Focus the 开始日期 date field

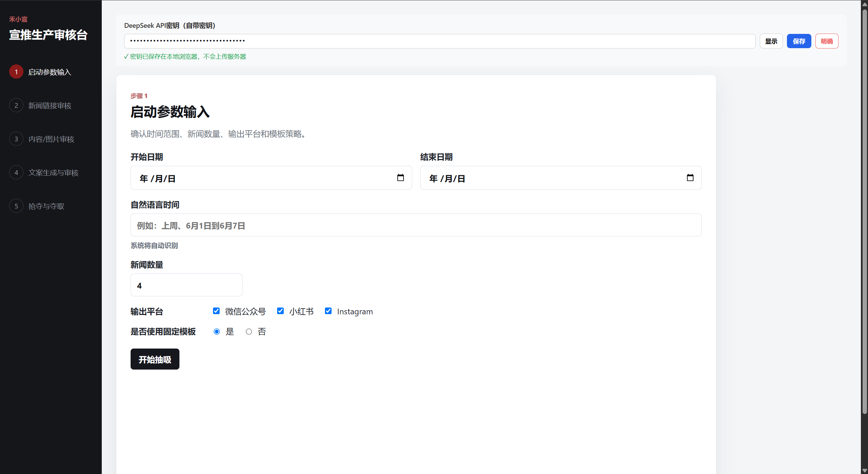(x=271, y=178)
